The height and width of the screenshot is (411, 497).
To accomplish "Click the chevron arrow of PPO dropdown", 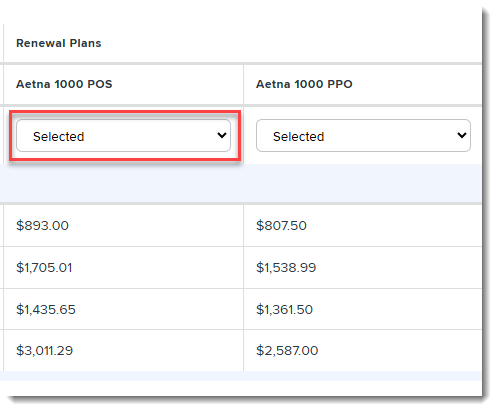I will pos(462,135).
